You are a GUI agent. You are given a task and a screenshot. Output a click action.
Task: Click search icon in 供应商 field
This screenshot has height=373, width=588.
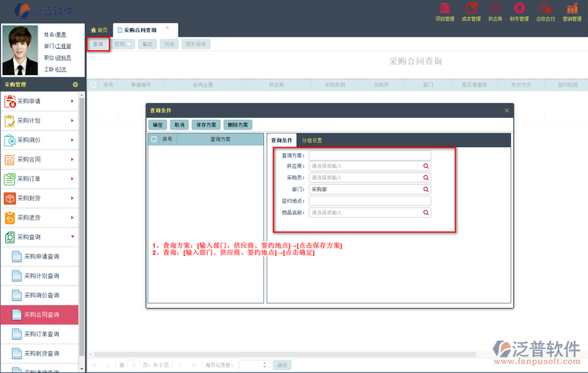[426, 166]
